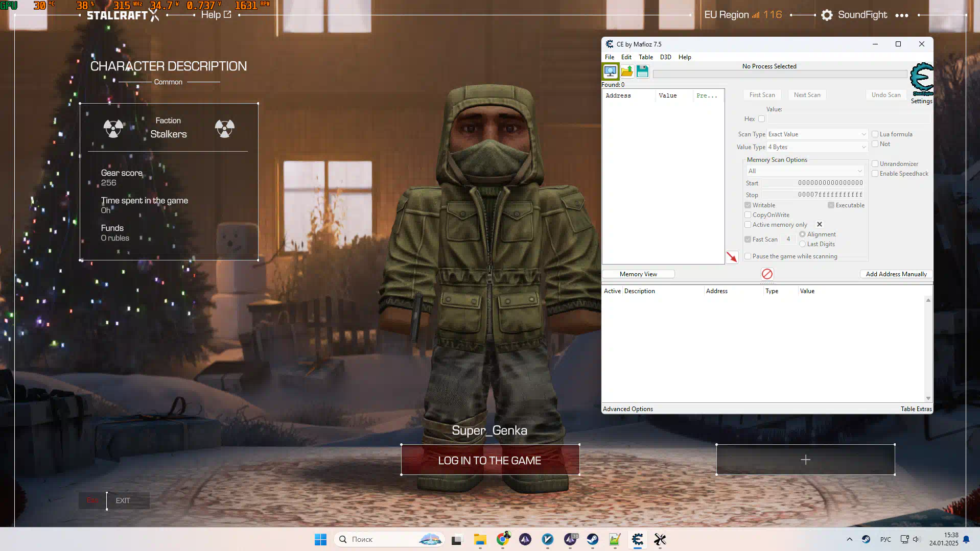Select the Last Digits radio button
This screenshot has width=980, height=551.
(x=802, y=244)
